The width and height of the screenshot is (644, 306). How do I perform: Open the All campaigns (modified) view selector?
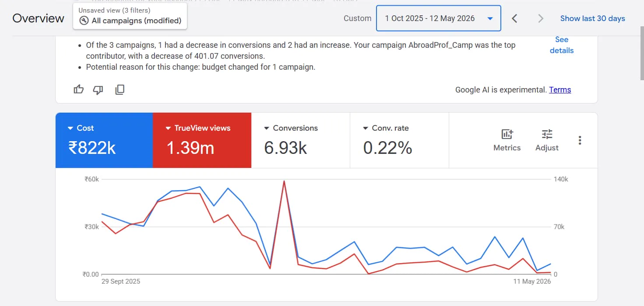130,16
